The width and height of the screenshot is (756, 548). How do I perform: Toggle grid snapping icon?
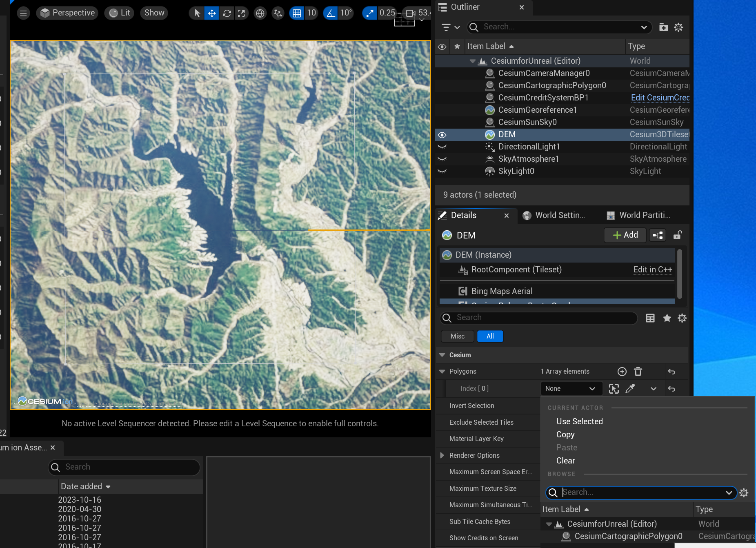tap(297, 13)
